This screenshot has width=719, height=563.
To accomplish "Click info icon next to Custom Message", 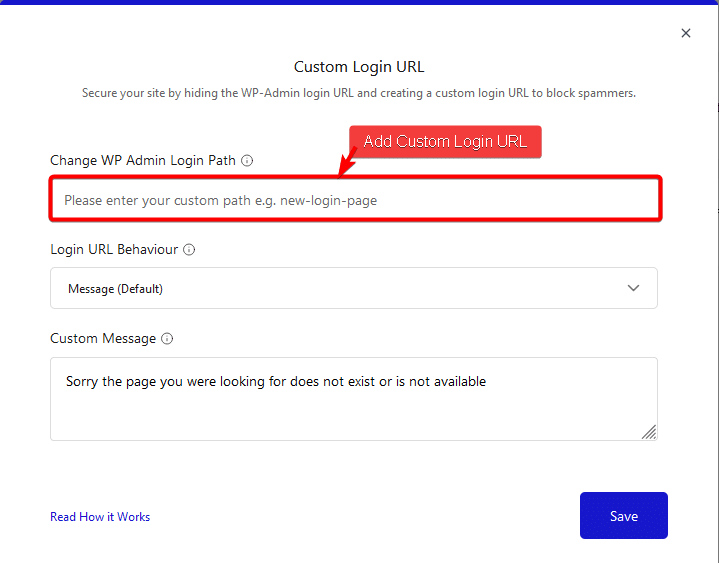I will click(x=167, y=338).
